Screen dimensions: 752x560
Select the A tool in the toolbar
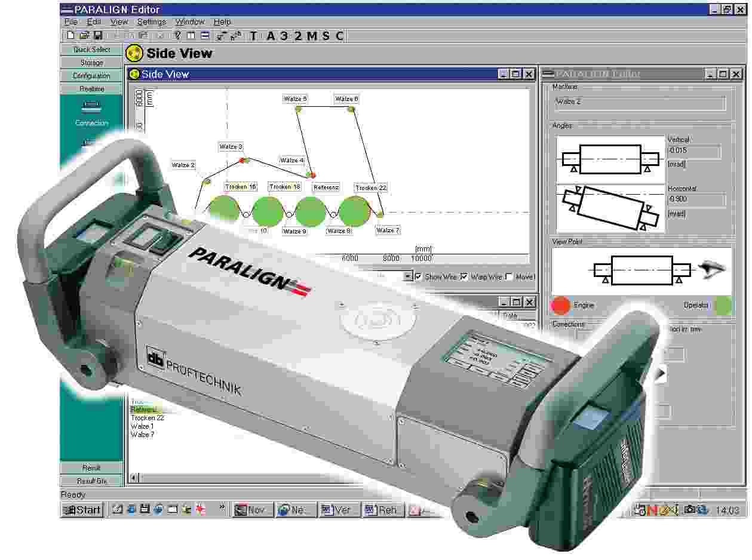(271, 36)
